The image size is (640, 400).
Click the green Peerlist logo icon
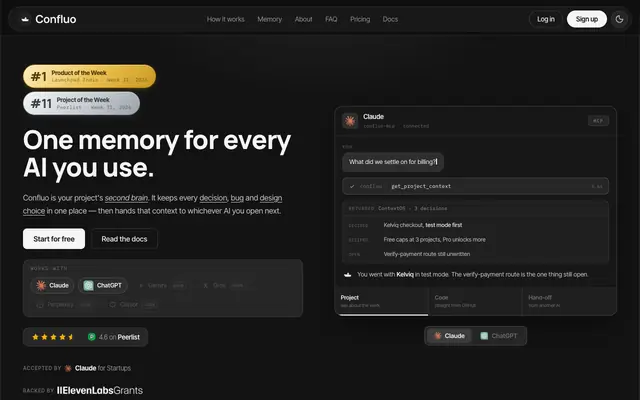click(91, 337)
